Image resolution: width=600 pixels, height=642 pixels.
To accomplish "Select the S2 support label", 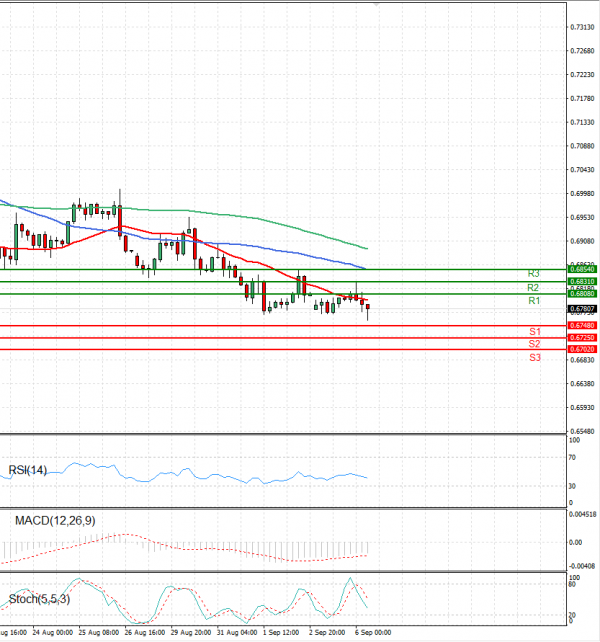I will [534, 344].
